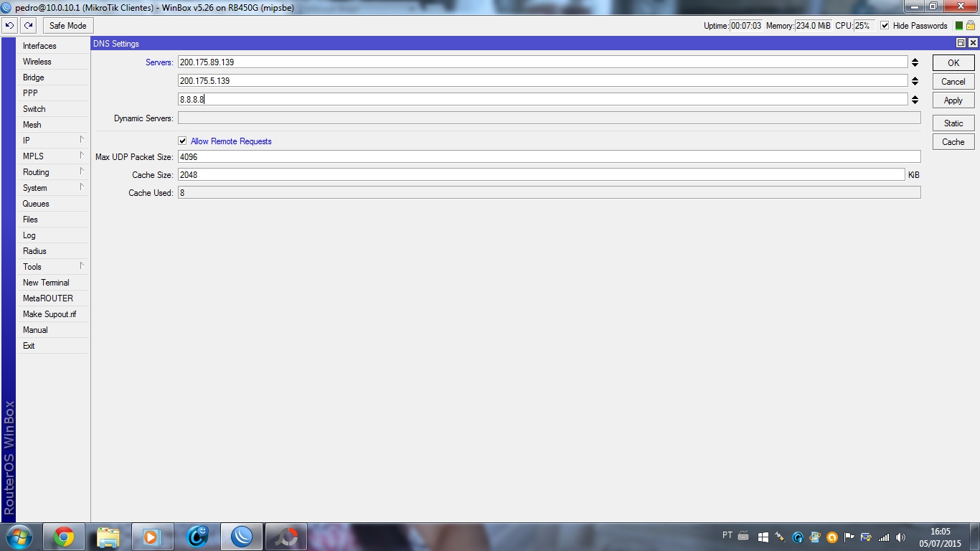980x551 pixels.
Task: Open the wireless signal bars tray icon
Action: point(883,537)
